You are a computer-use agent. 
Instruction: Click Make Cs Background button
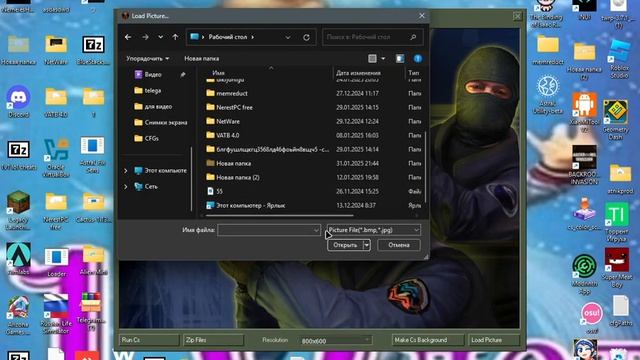tap(428, 340)
